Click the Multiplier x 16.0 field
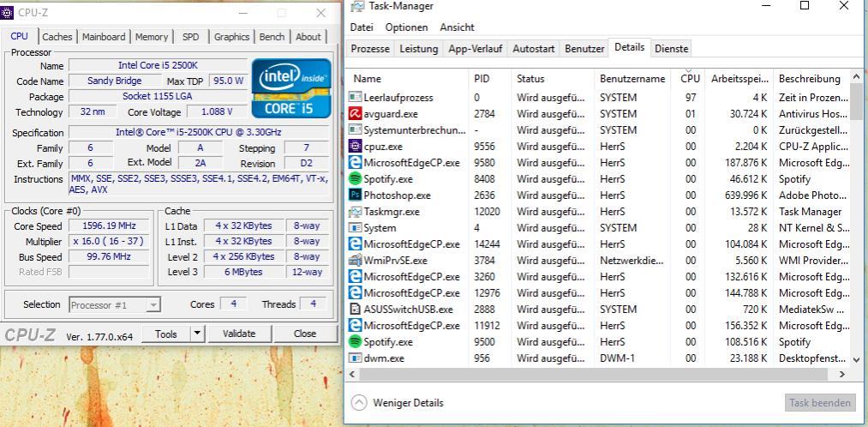The width and height of the screenshot is (868, 427). pyautogui.click(x=108, y=242)
